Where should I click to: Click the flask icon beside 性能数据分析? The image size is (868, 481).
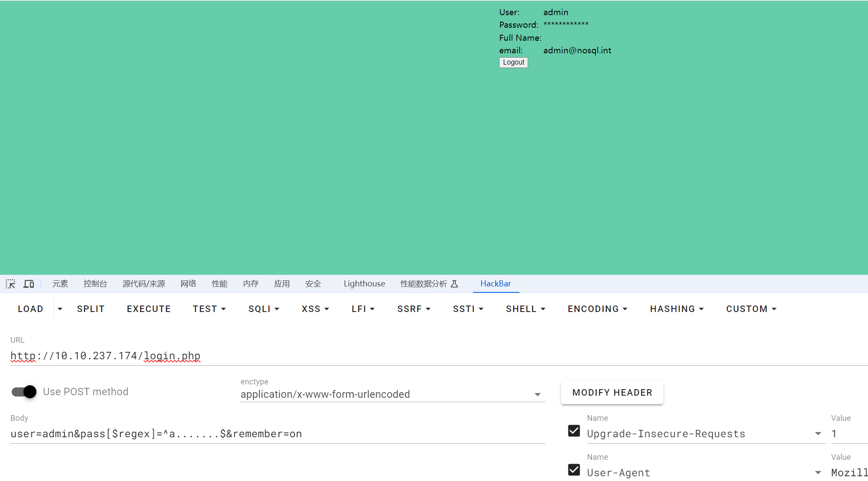[x=454, y=284]
